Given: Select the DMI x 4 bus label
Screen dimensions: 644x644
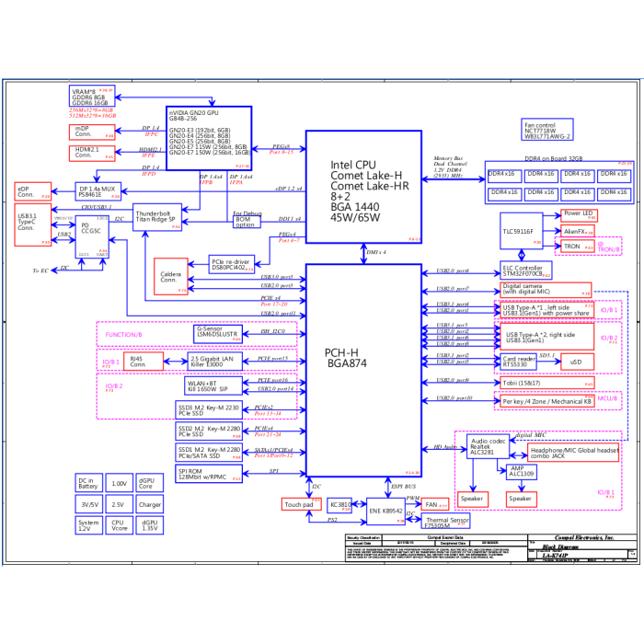Looking at the screenshot, I should coord(375,252).
